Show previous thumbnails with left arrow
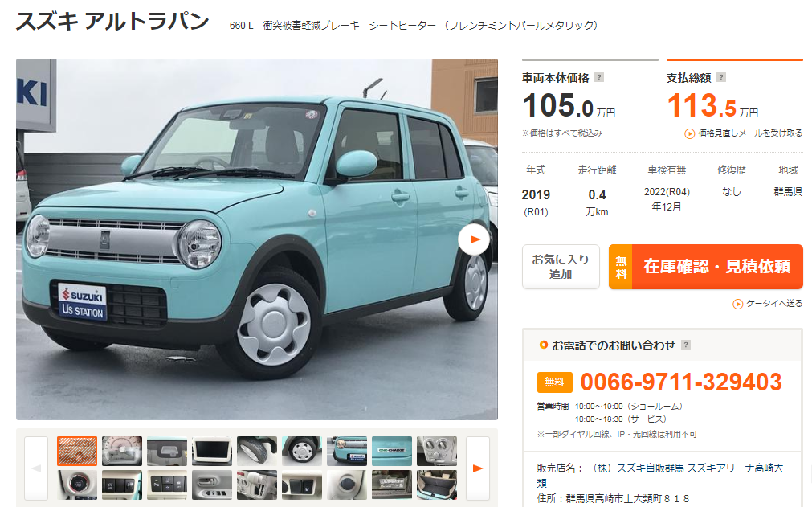This screenshot has width=812, height=507. pos(36,468)
